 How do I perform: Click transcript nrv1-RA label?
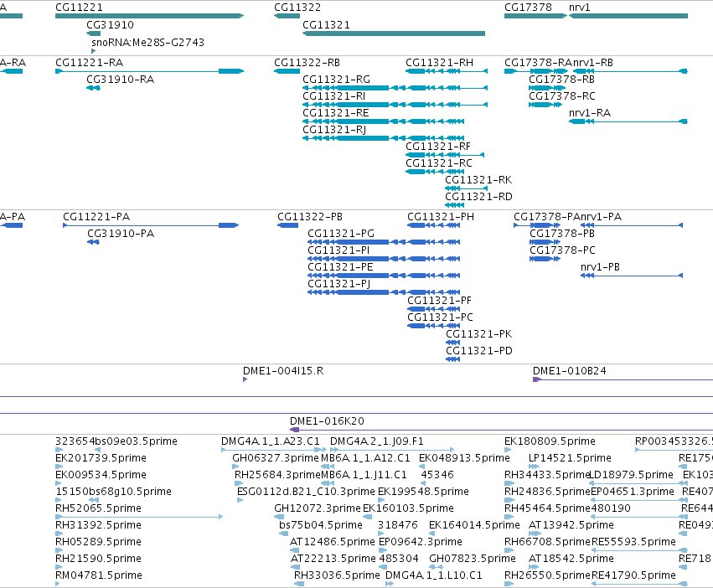[590, 113]
